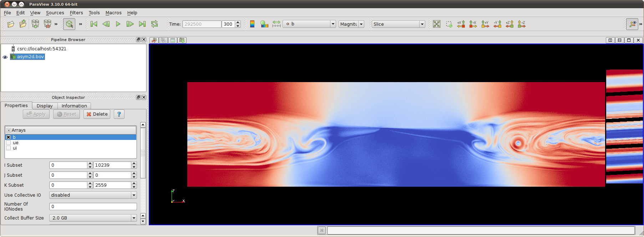The width and height of the screenshot is (644, 237).
Task: Open the Filters menu
Action: [76, 12]
